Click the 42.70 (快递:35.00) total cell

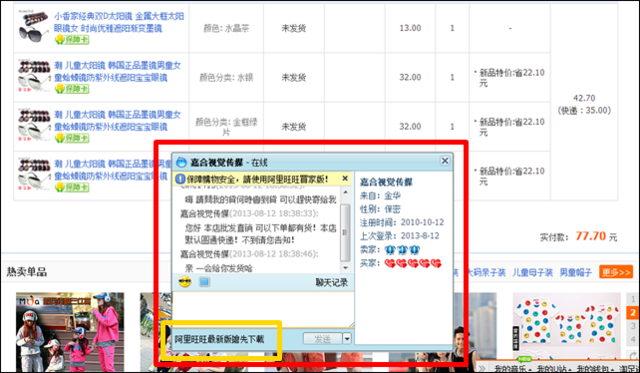[584, 104]
